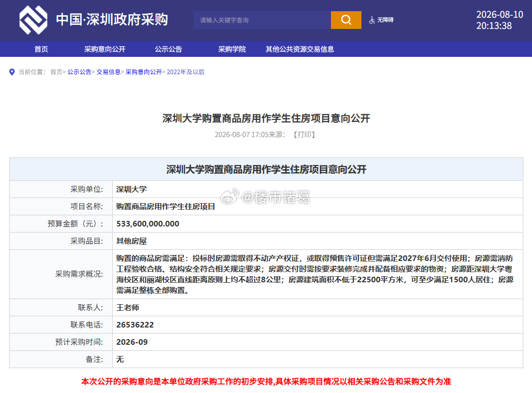Screen dimensions: 532x393
Task: Open the 其他公共资源交易信息 navigation menu item
Action: [x=300, y=49]
